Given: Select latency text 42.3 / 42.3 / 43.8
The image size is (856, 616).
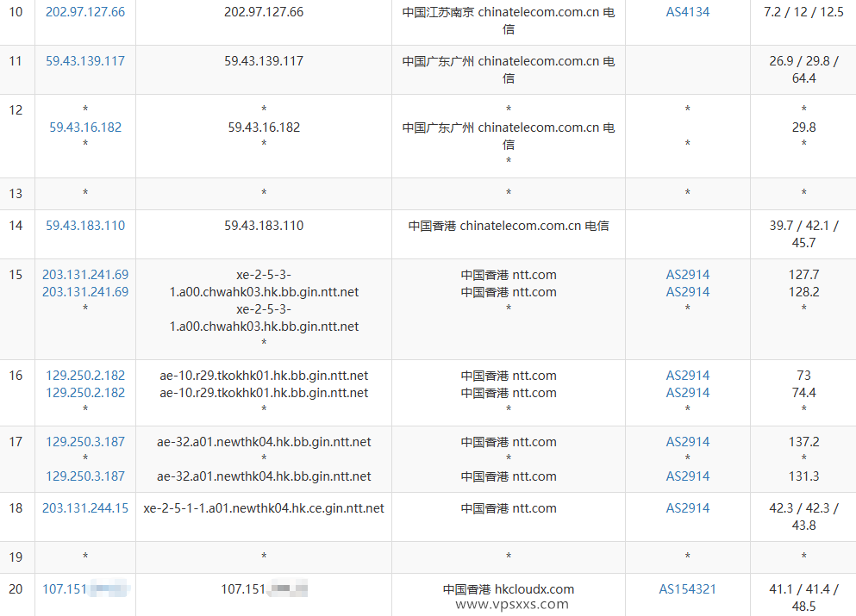Looking at the screenshot, I should pyautogui.click(x=803, y=517).
